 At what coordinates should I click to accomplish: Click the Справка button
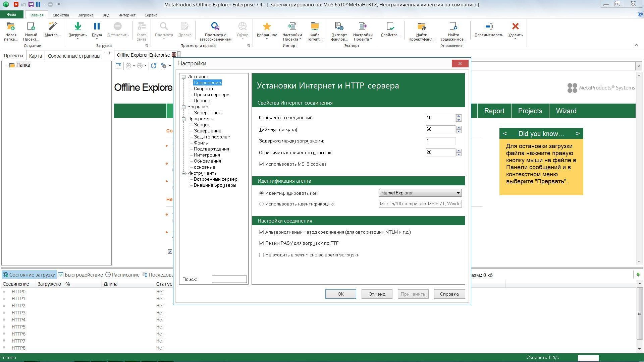pyautogui.click(x=449, y=294)
